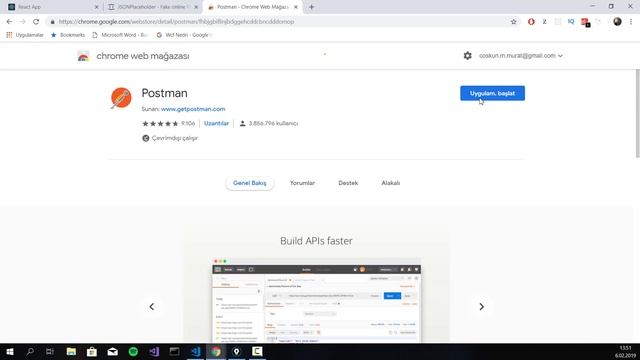This screenshot has height=360, width=640.
Task: Open the Uygulamalar apps shortcut
Action: point(24,35)
